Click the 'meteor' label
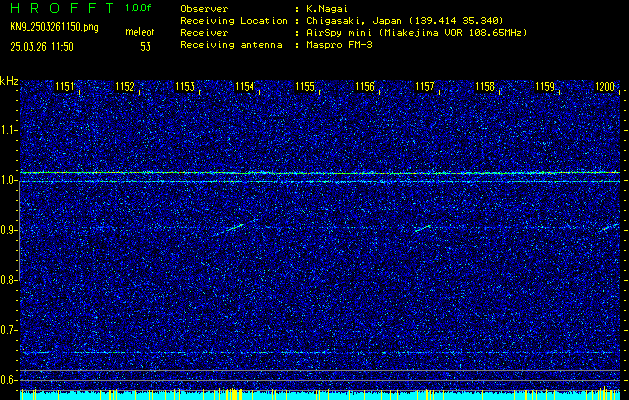 [140, 32]
